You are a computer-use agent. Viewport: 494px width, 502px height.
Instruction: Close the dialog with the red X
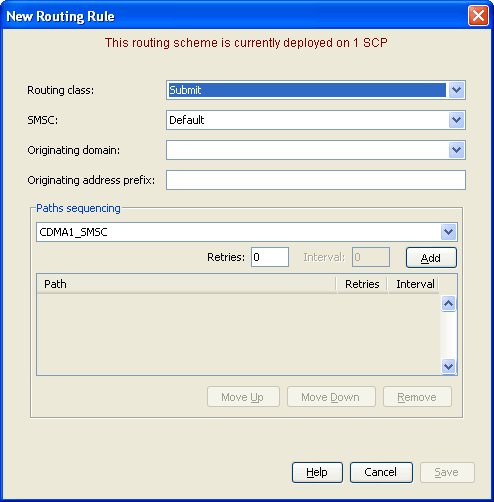tap(478, 15)
